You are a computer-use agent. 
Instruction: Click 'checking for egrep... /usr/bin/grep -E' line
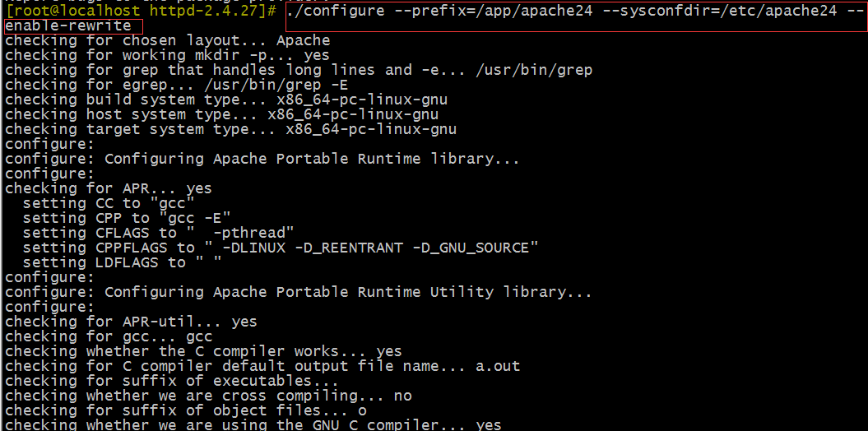(x=177, y=86)
